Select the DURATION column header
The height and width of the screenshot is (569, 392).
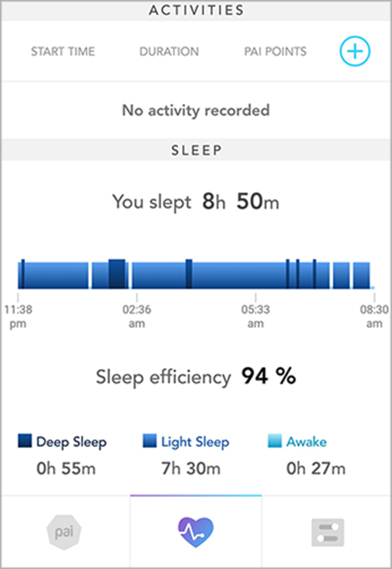[x=169, y=51]
